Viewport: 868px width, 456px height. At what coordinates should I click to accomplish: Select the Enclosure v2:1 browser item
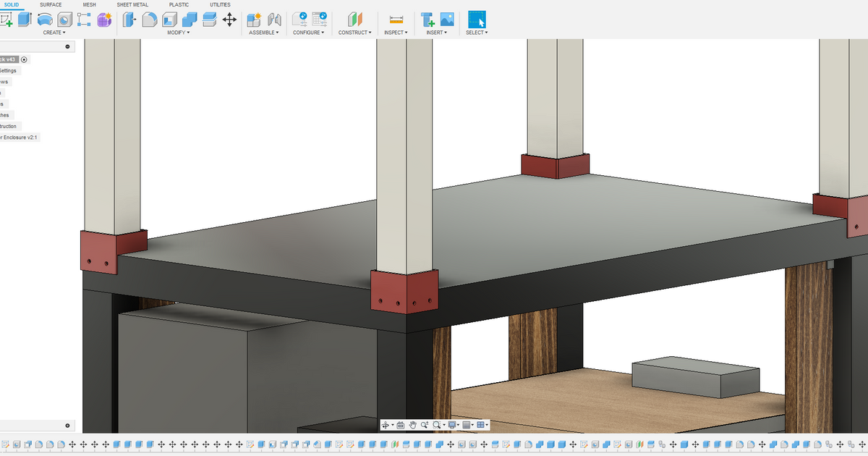pyautogui.click(x=19, y=137)
